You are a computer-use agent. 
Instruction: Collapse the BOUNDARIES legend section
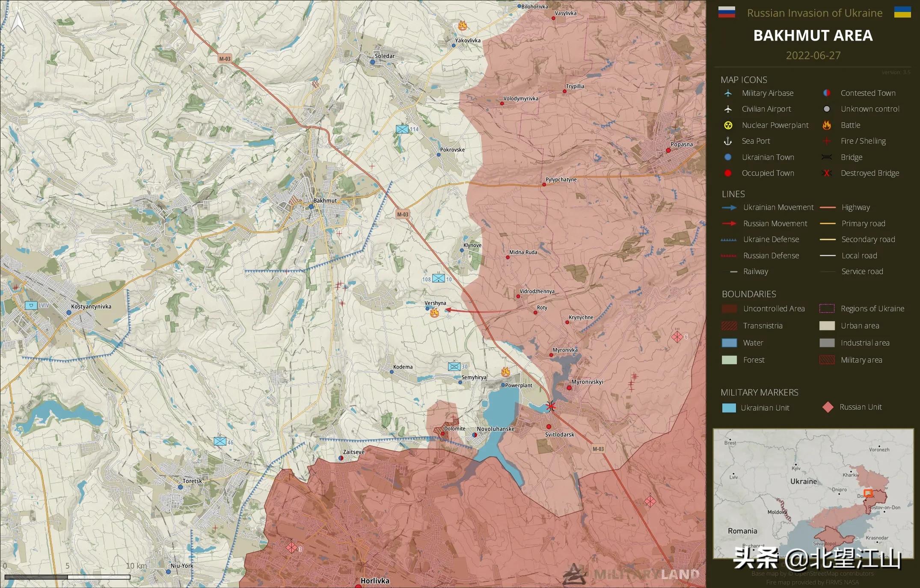(x=749, y=294)
